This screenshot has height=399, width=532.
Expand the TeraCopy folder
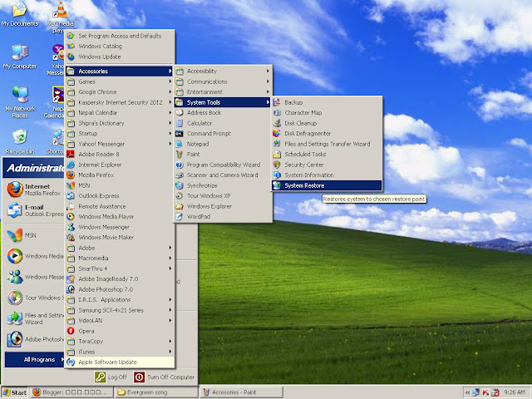(120, 342)
